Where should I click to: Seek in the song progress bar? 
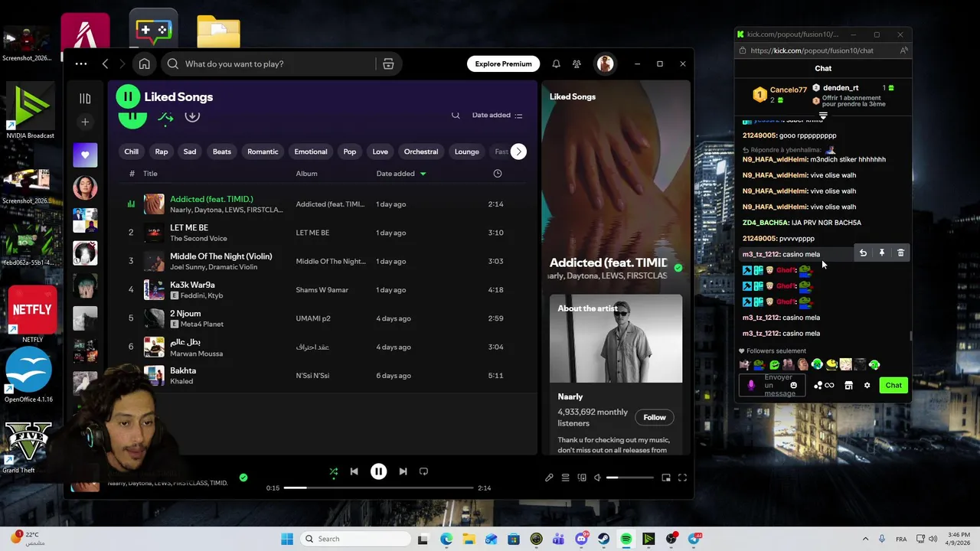[378, 487]
